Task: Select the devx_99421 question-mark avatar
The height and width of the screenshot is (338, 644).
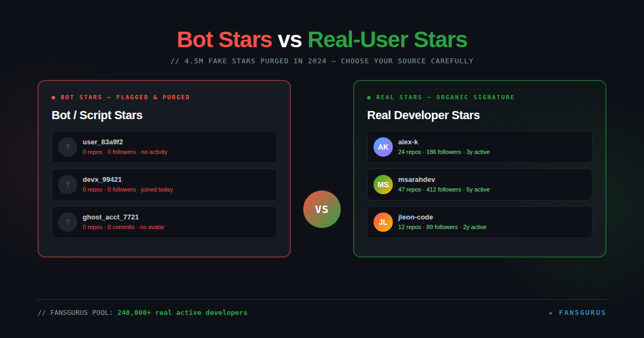Action: pos(67,185)
